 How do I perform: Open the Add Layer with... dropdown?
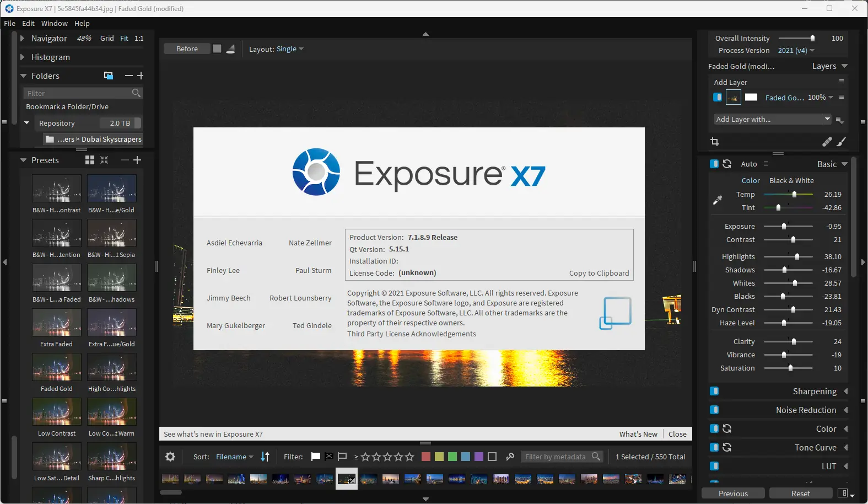coord(772,119)
